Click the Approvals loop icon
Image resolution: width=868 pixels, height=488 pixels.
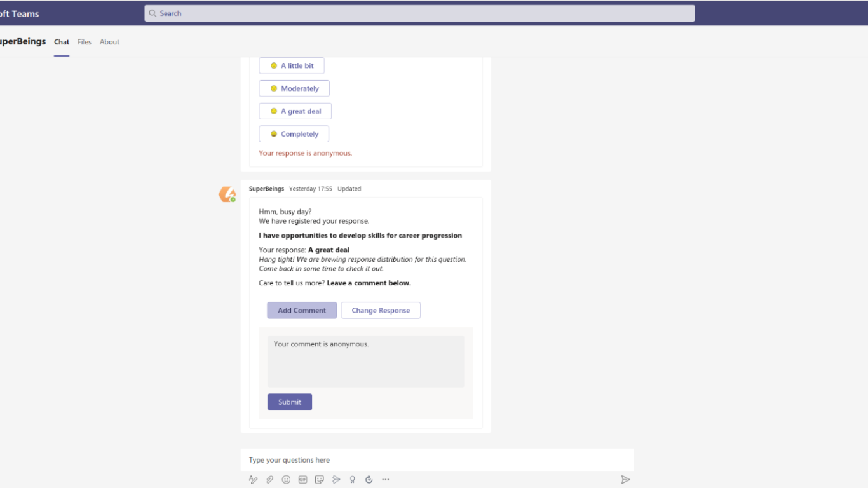(369, 480)
